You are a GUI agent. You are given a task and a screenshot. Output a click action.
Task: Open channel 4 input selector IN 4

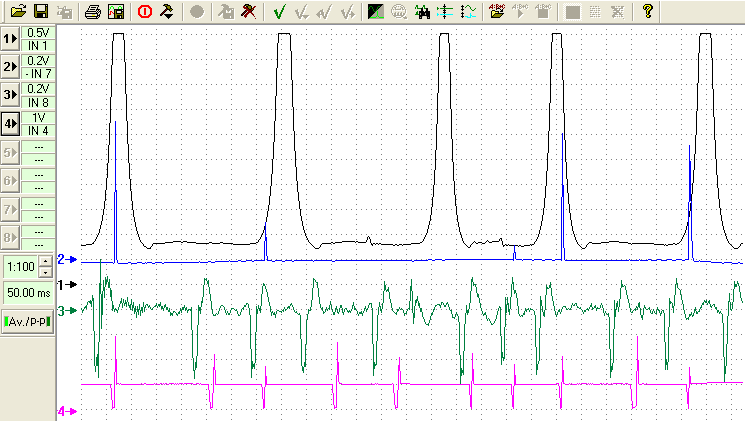(x=38, y=131)
